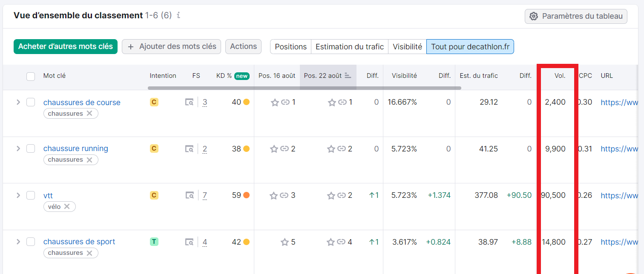Tick the select-all checkbox in table header
Screen dimensions: 644x274
[31, 77]
